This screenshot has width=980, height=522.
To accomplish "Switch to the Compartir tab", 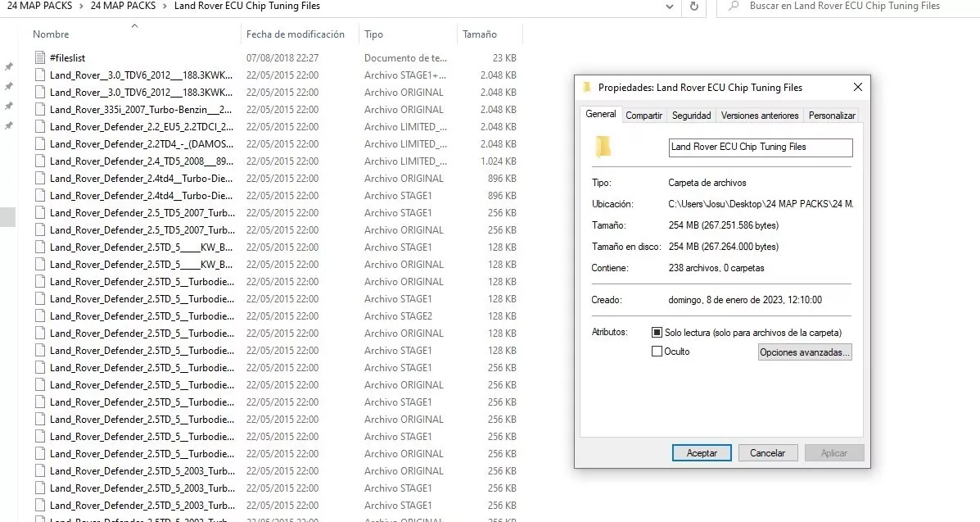I will tap(644, 116).
